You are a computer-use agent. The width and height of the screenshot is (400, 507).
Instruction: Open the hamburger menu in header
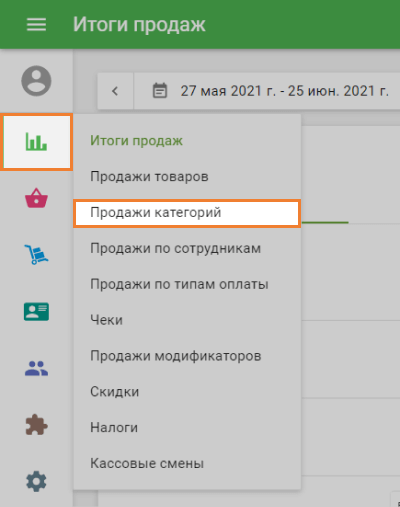(x=36, y=24)
